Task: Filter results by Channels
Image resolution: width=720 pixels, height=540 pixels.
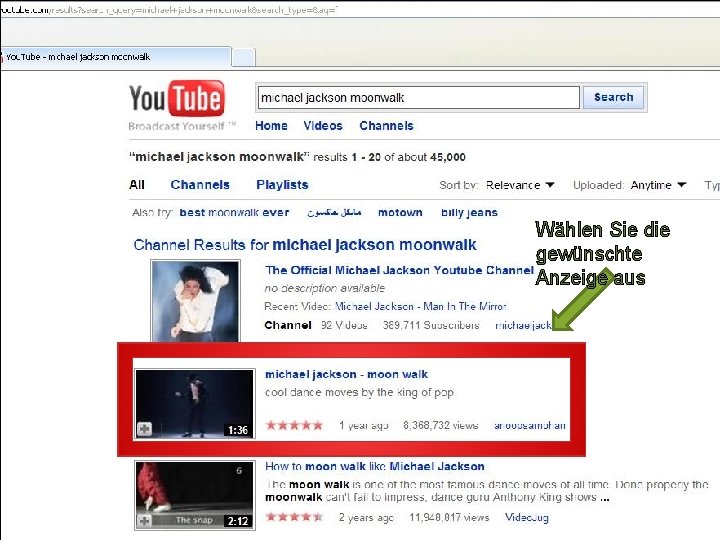Action: pos(200,185)
